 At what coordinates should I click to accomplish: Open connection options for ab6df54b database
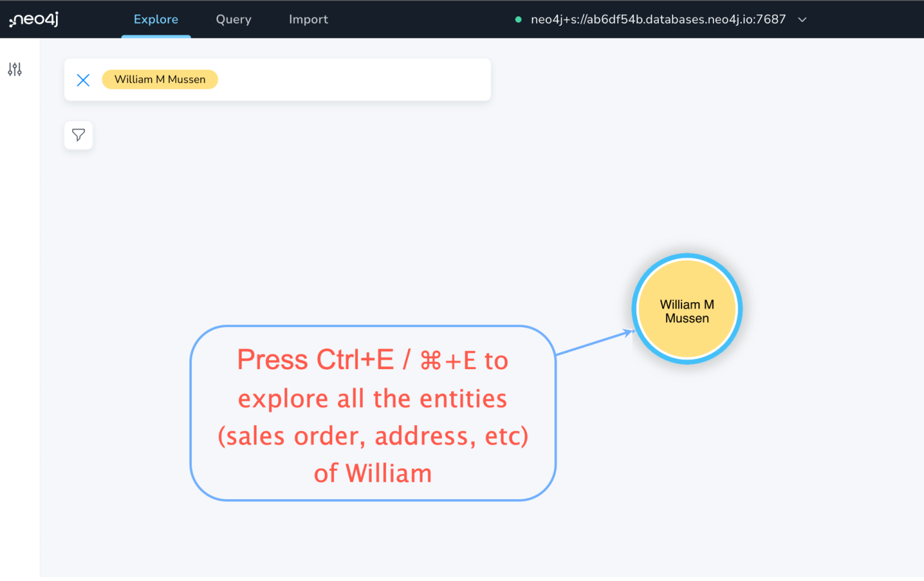802,19
